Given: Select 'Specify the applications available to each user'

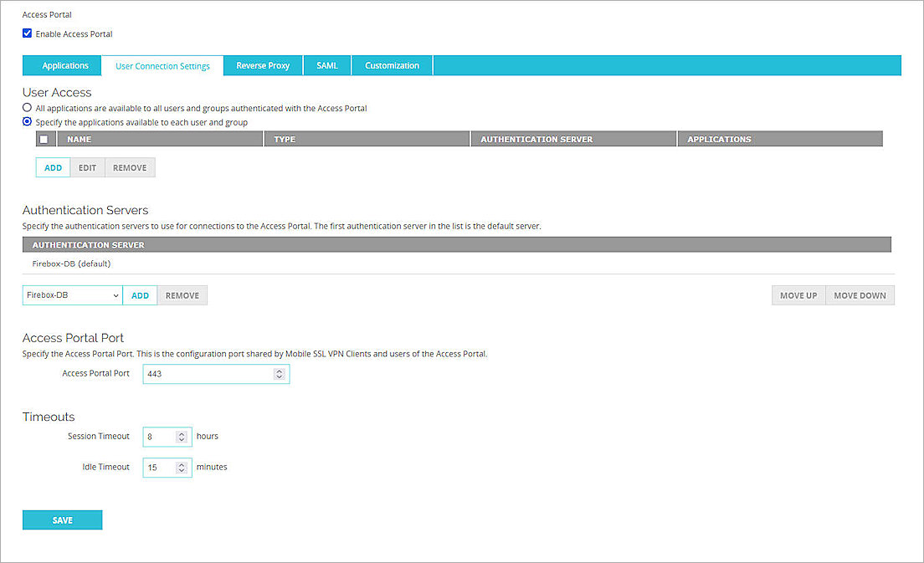Looking at the screenshot, I should click(x=26, y=121).
